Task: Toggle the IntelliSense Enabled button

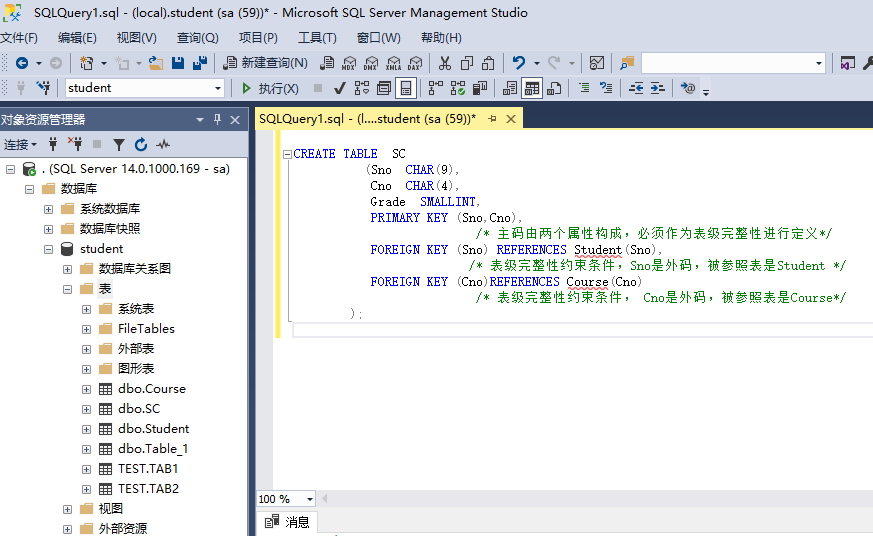Action: [x=406, y=88]
